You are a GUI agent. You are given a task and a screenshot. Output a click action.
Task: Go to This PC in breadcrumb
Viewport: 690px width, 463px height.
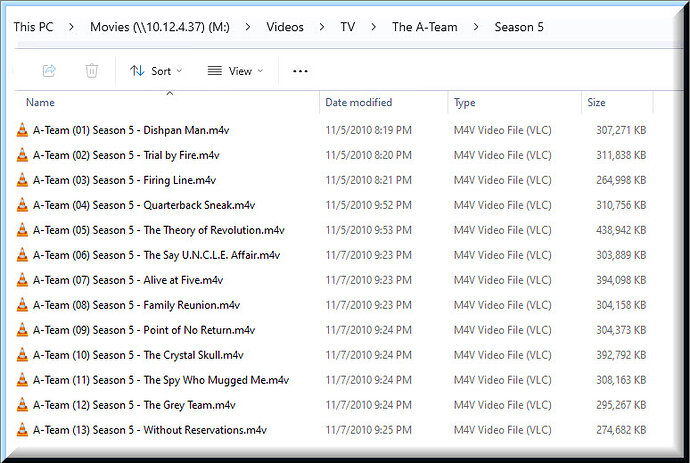[33, 27]
